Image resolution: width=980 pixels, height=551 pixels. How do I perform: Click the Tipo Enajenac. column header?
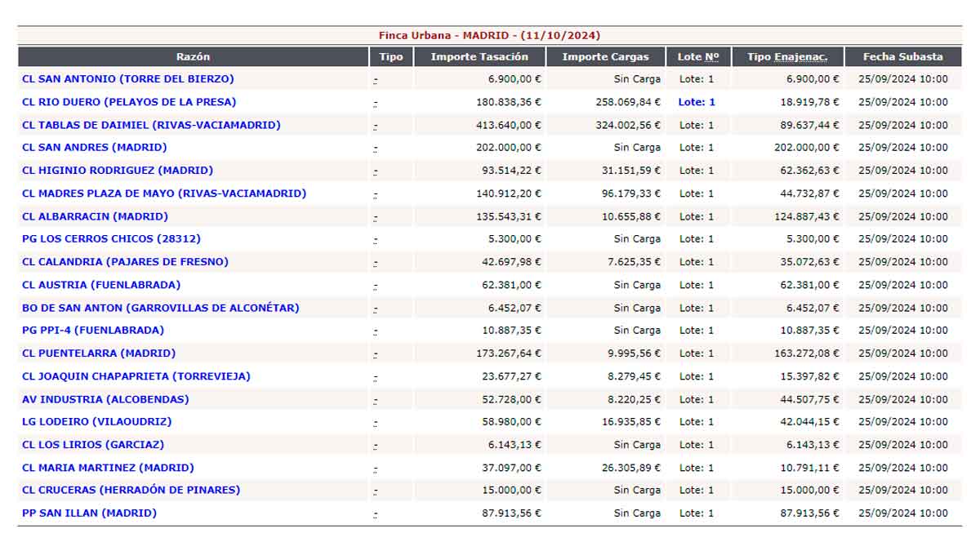[x=787, y=57]
